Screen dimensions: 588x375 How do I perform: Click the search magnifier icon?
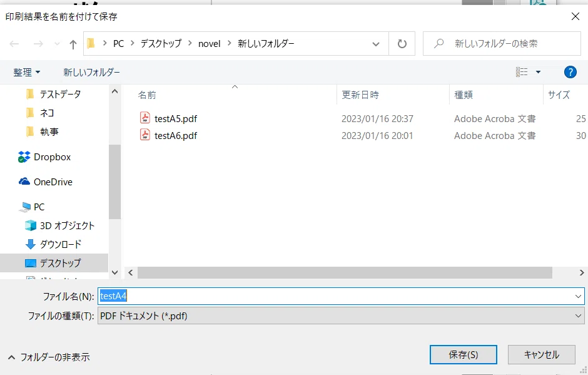pyautogui.click(x=438, y=44)
